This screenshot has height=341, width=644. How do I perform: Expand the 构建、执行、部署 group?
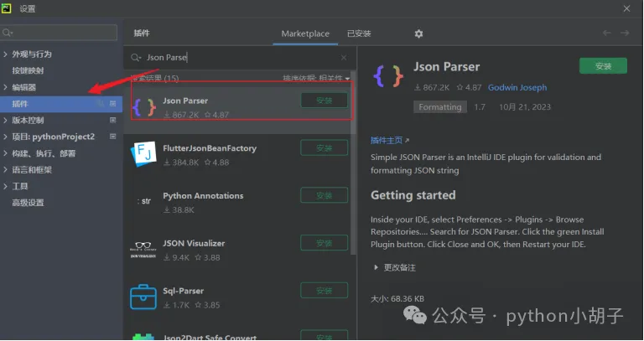(x=5, y=153)
